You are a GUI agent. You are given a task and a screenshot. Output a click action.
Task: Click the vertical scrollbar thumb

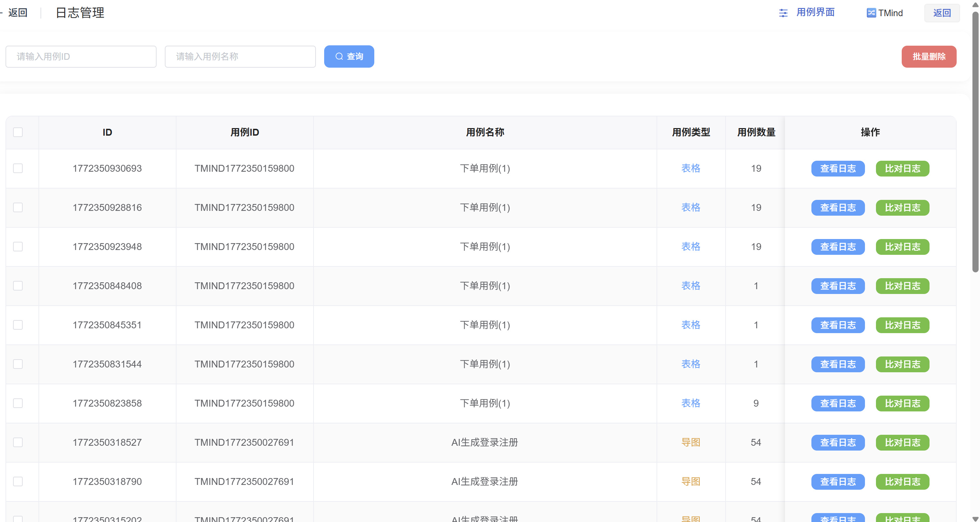tap(975, 141)
